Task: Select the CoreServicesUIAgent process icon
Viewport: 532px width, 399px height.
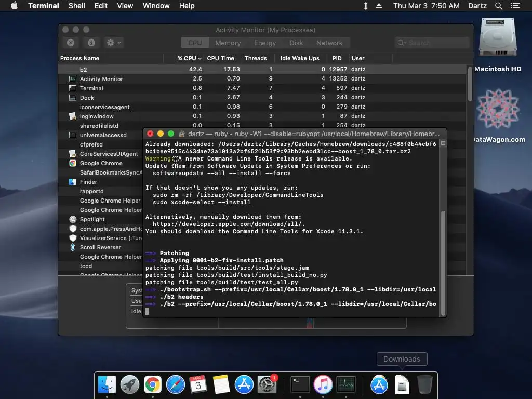Action: click(x=73, y=154)
